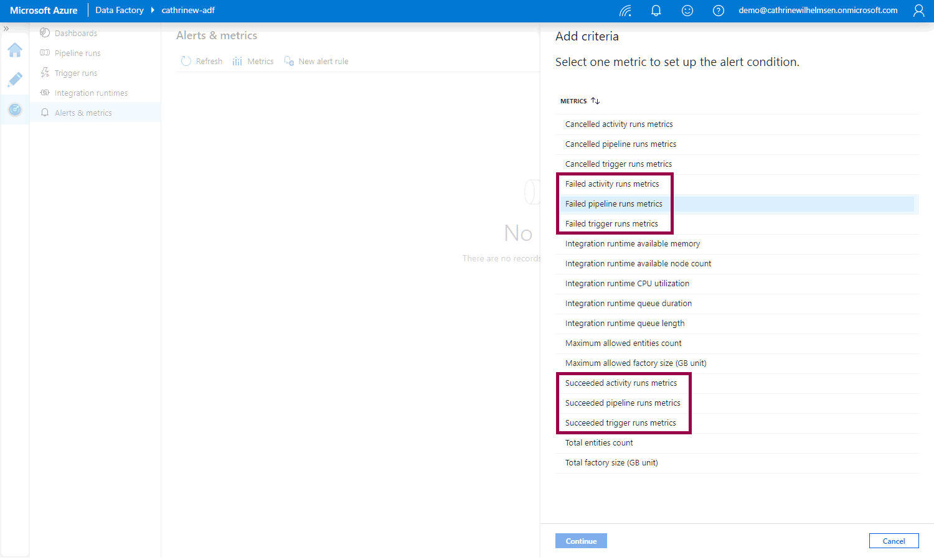Select Total factory size (GB unit)
This screenshot has width=934, height=560.
[611, 463]
